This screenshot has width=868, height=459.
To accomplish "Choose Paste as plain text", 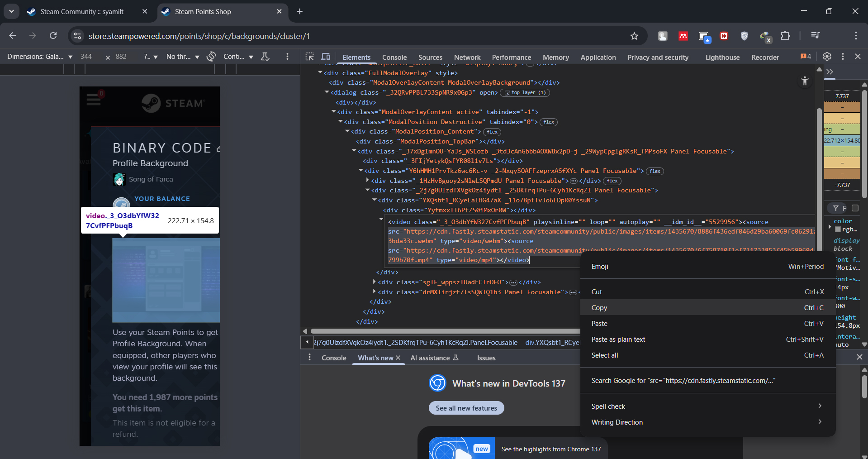I will [x=707, y=339].
